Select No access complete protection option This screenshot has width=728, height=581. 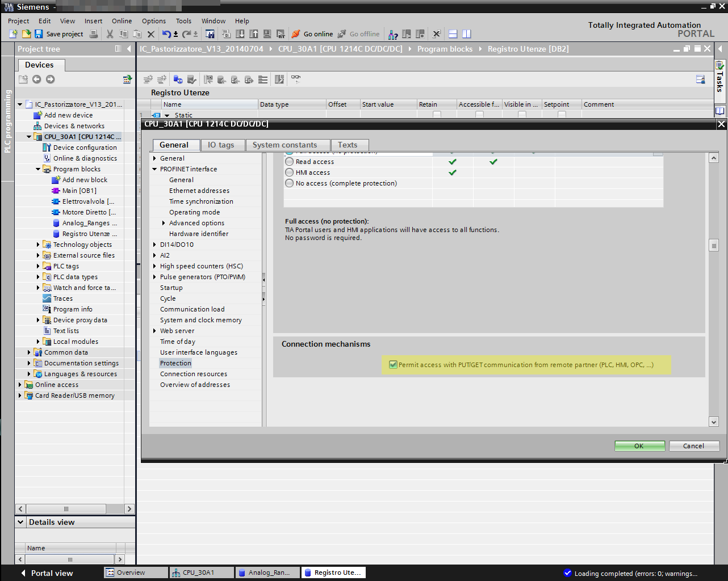point(290,183)
